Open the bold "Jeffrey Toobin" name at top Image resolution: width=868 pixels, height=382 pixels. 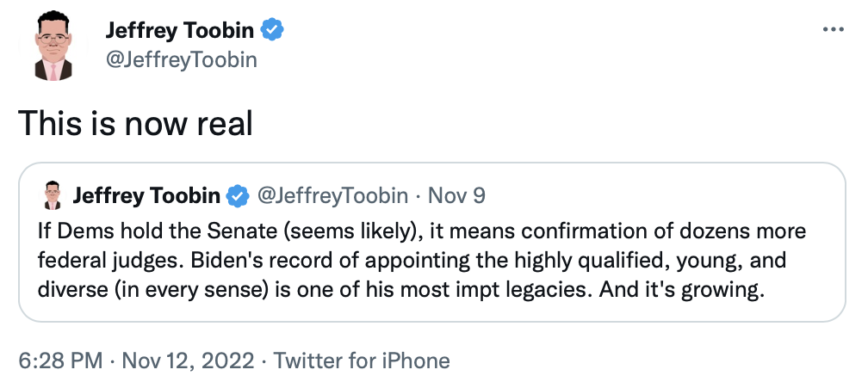(x=180, y=31)
